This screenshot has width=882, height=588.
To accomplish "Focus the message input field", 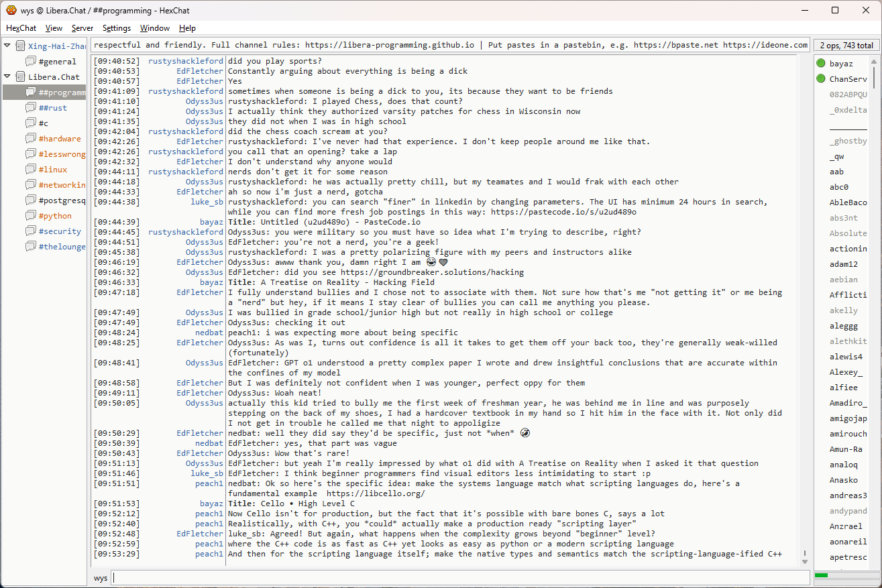I will coord(460,577).
